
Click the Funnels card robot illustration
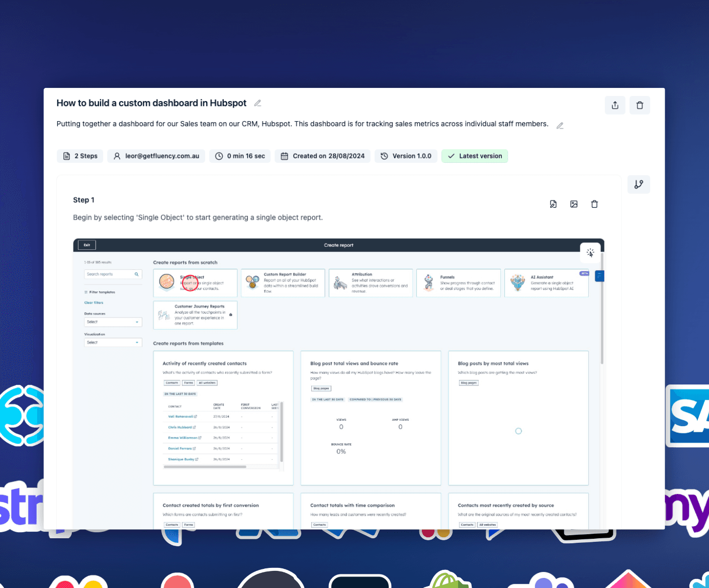pos(428,283)
